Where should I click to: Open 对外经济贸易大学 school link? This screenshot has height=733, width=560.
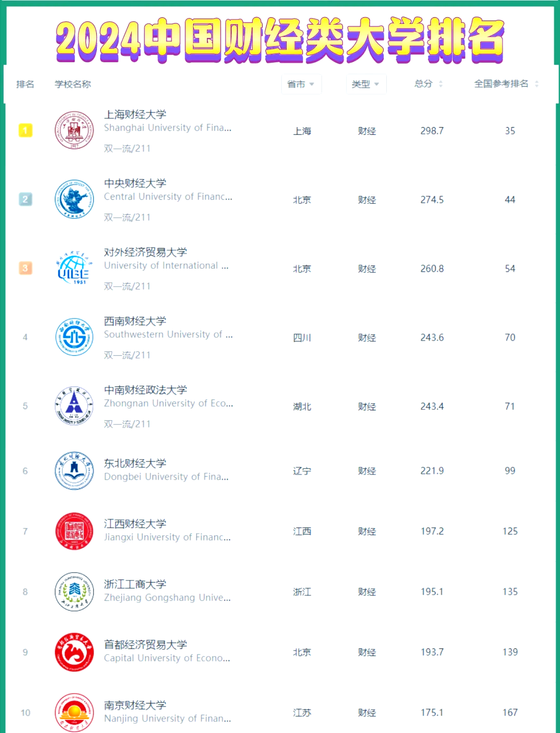coord(146,252)
